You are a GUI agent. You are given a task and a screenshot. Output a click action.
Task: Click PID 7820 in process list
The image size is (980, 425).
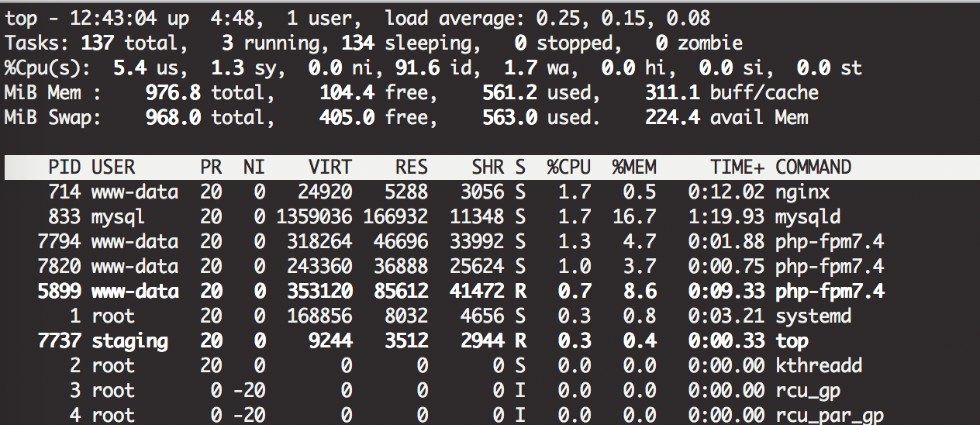59,266
